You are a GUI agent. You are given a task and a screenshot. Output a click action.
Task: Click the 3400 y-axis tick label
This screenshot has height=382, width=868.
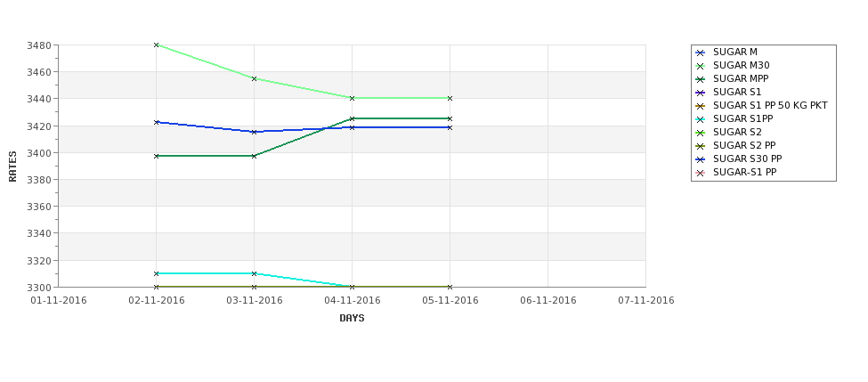tap(39, 153)
